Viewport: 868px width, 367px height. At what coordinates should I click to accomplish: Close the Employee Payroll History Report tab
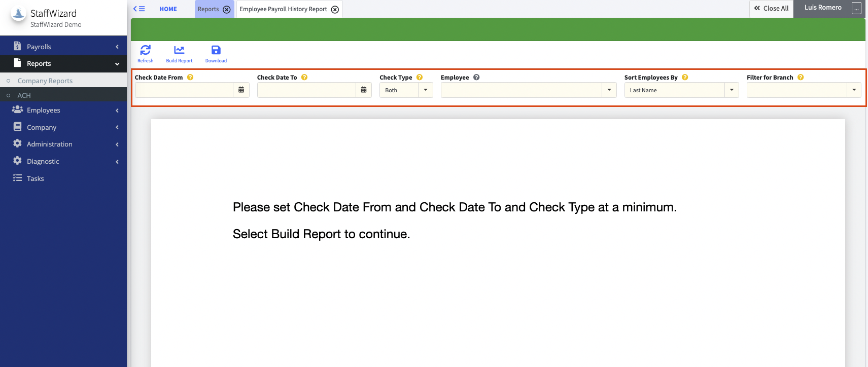pyautogui.click(x=335, y=10)
